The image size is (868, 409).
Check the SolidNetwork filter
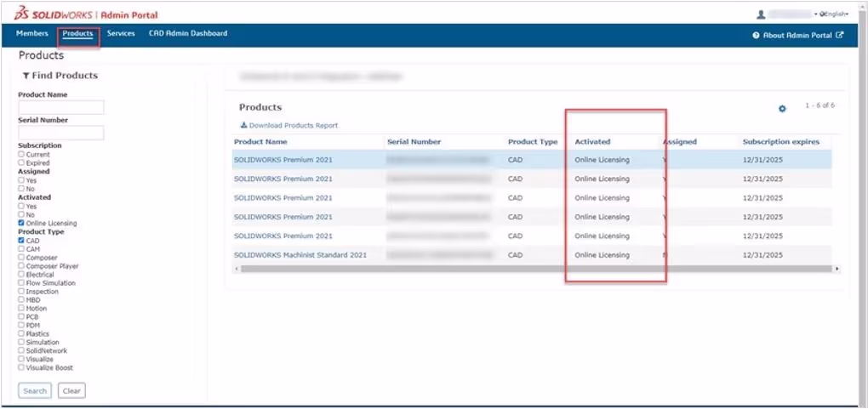pos(21,350)
